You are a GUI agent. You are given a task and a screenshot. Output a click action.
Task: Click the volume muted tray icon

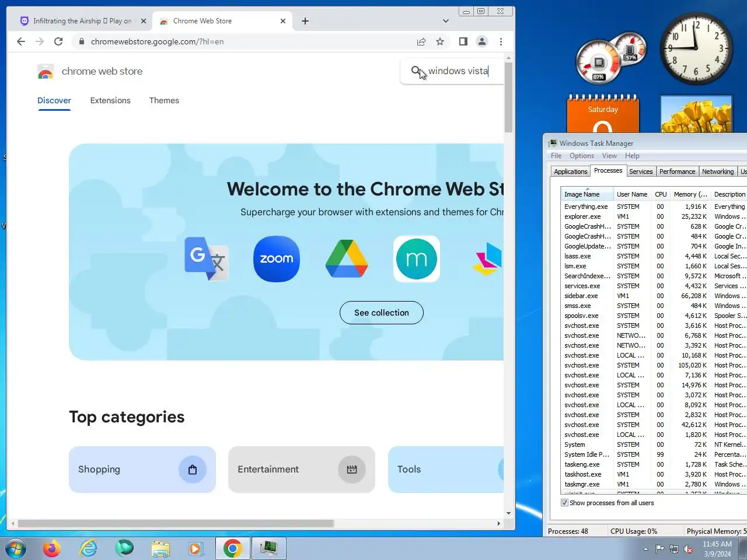pyautogui.click(x=688, y=549)
